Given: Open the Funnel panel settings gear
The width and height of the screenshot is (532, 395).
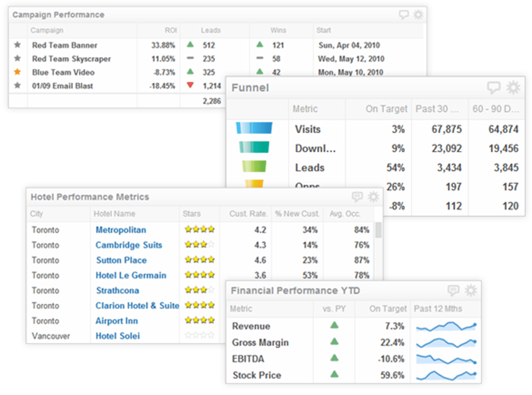Looking at the screenshot, I should pos(513,87).
